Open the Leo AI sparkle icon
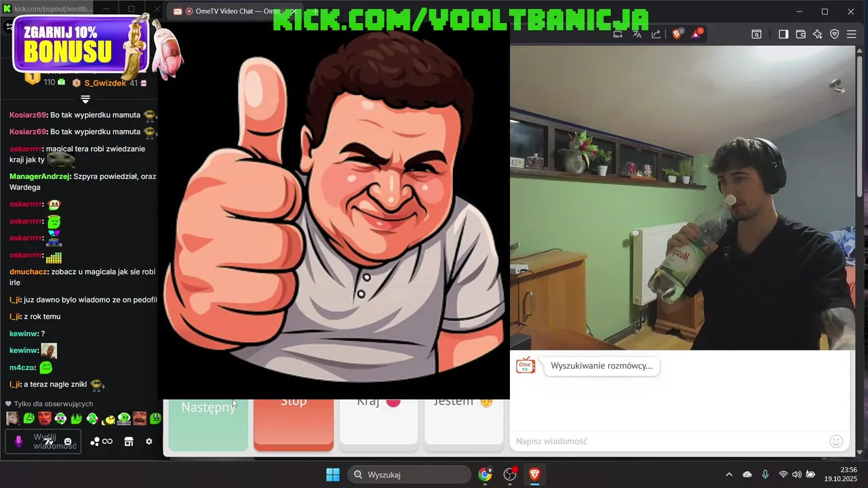This screenshot has height=488, width=868. (x=818, y=34)
